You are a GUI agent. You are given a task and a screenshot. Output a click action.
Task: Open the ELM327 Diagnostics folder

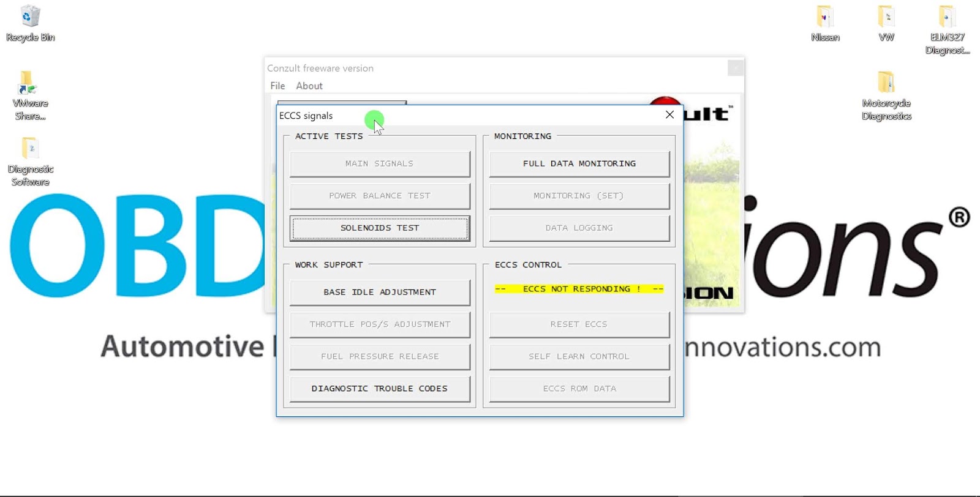947,29
